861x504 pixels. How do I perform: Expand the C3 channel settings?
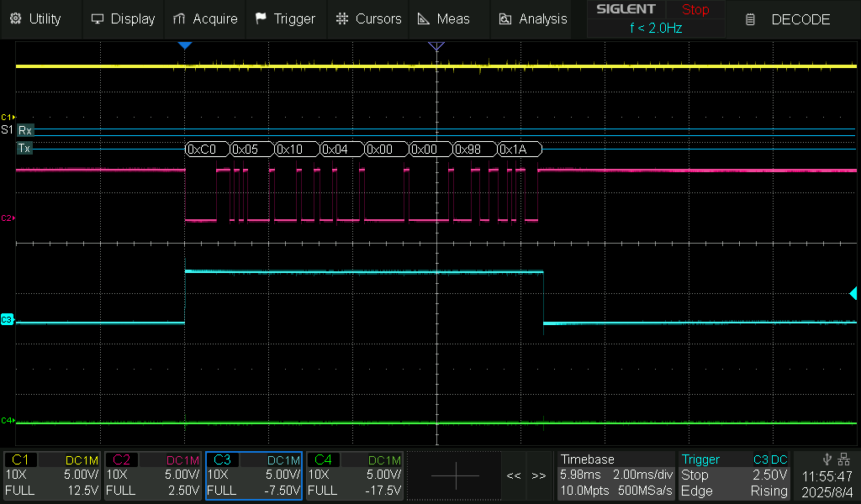coord(253,476)
